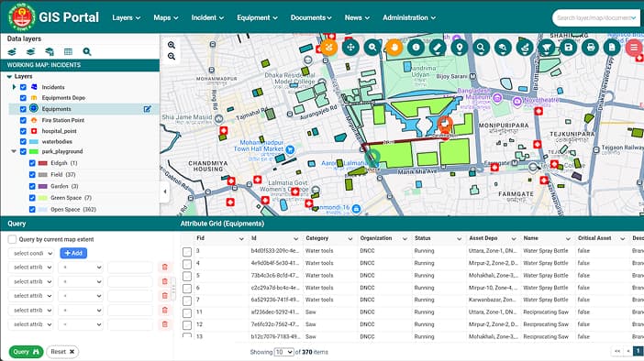644x361 pixels.
Task: Click the Reset button
Action: click(x=62, y=352)
